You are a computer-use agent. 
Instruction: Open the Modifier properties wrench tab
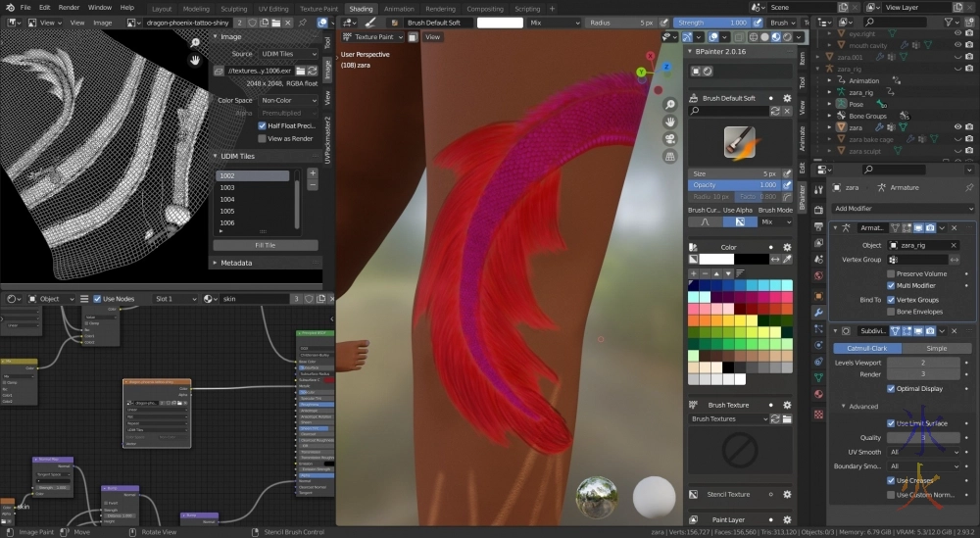coord(818,312)
